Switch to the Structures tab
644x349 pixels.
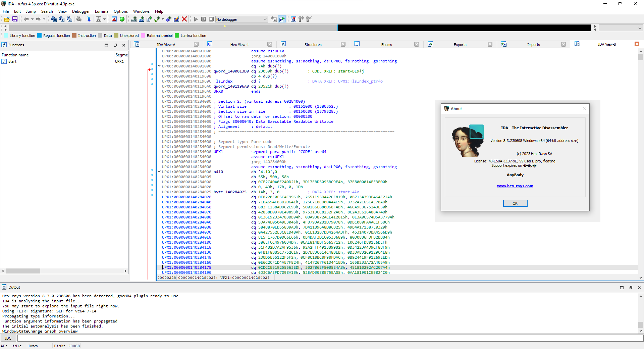coord(313,45)
